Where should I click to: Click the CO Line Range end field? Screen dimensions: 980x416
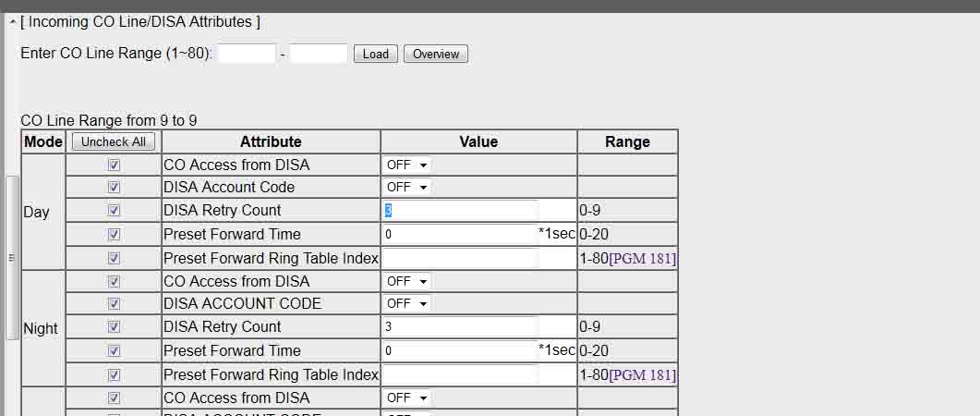coord(319,54)
